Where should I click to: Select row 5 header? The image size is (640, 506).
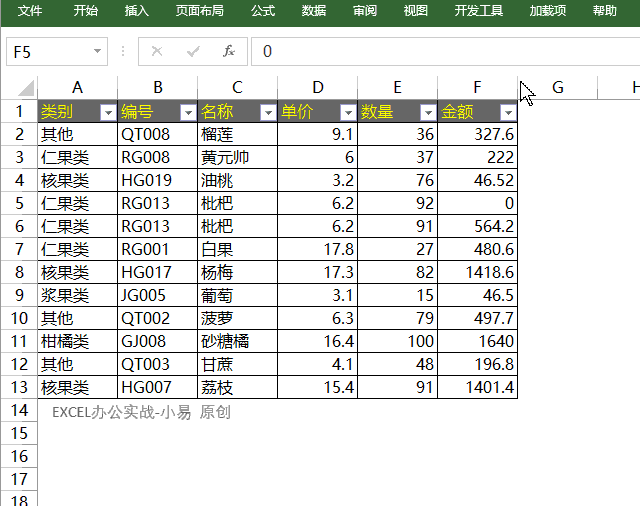pyautogui.click(x=19, y=203)
